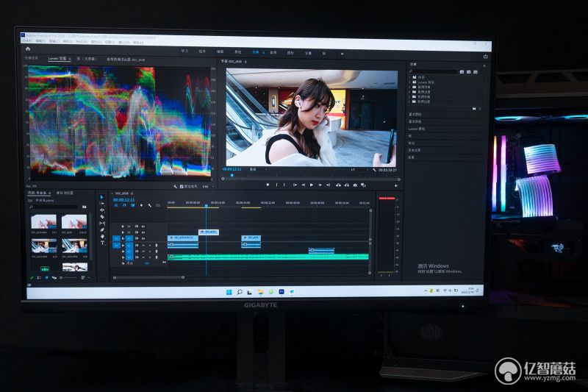Image resolution: width=588 pixels, height=392 pixels.
Task: Open the Comparison View in Program Monitor
Action: point(363,185)
